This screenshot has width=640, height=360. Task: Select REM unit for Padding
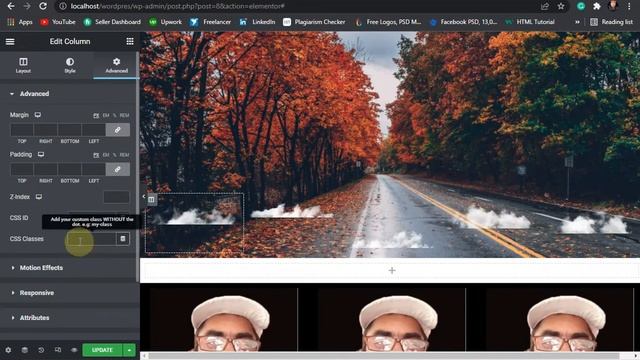(x=124, y=155)
